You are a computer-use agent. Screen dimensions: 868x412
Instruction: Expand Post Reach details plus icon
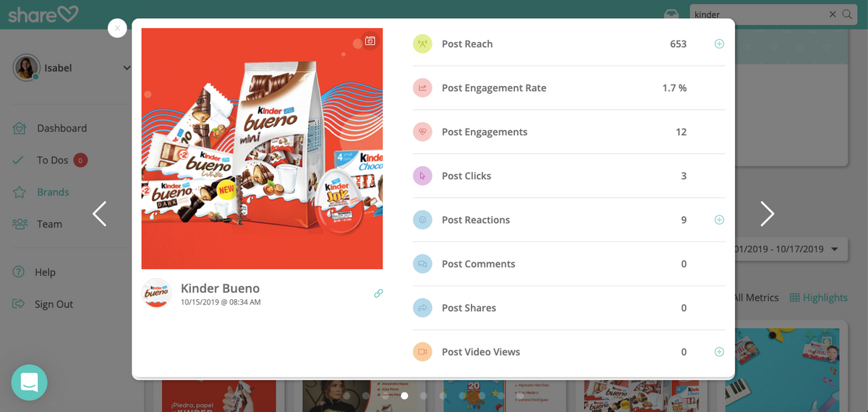click(x=719, y=44)
